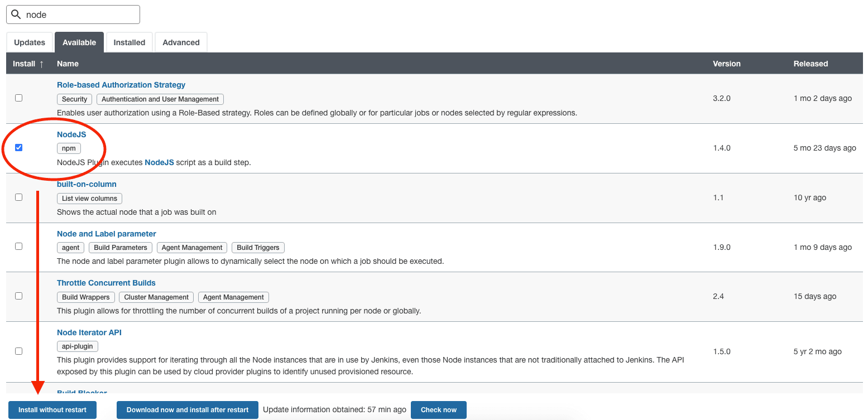
Task: Click Agent Management tag under Node and Label parameter
Action: coord(192,248)
